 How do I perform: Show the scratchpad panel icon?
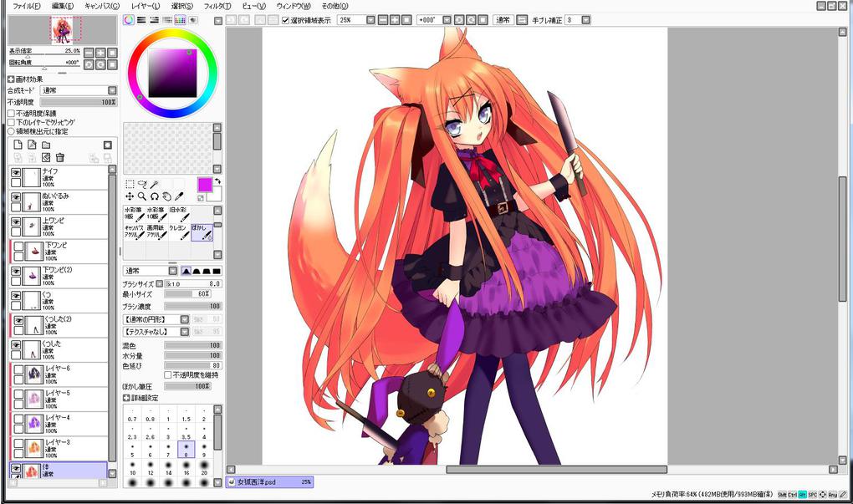(x=193, y=20)
